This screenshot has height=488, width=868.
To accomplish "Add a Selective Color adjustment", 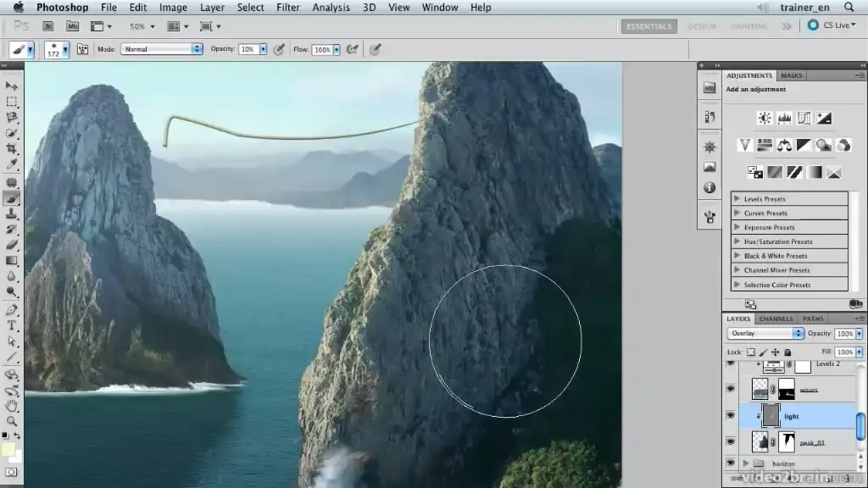I will [834, 172].
